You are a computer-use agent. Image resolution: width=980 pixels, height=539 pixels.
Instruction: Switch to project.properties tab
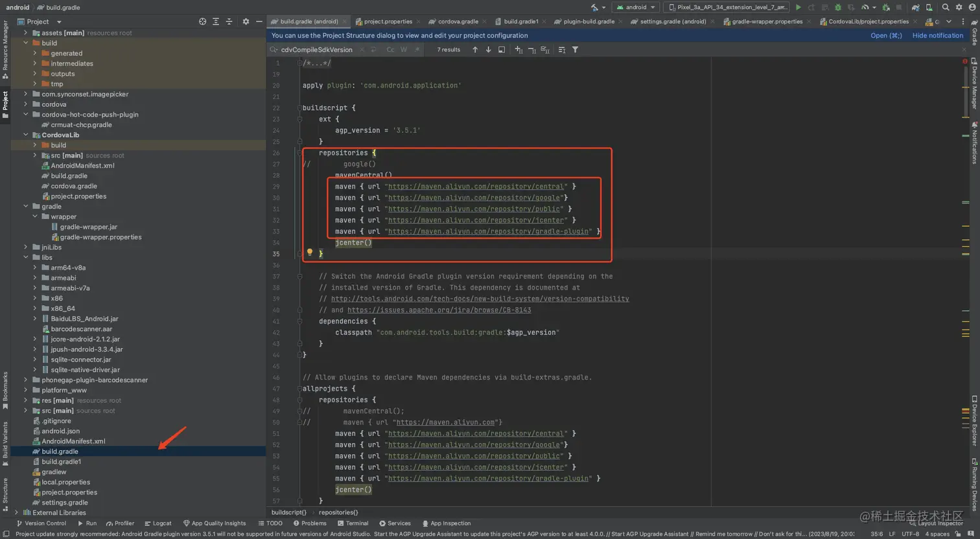387,21
